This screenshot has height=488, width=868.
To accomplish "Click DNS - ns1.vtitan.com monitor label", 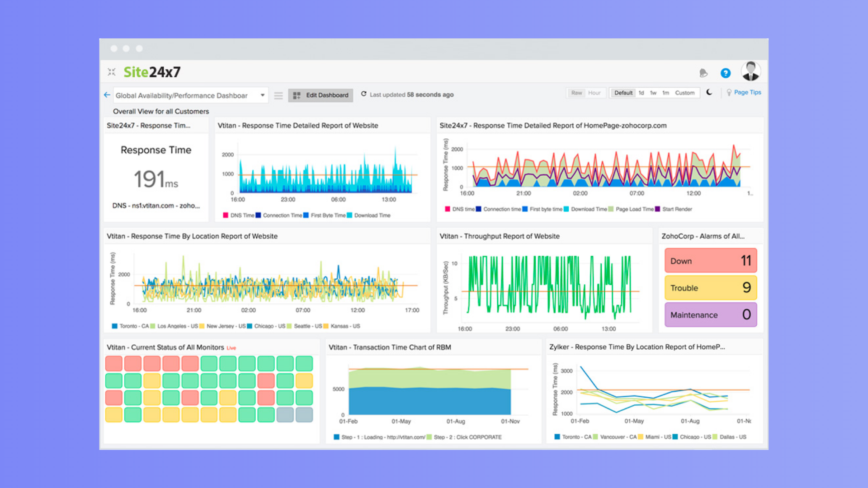I will [156, 205].
